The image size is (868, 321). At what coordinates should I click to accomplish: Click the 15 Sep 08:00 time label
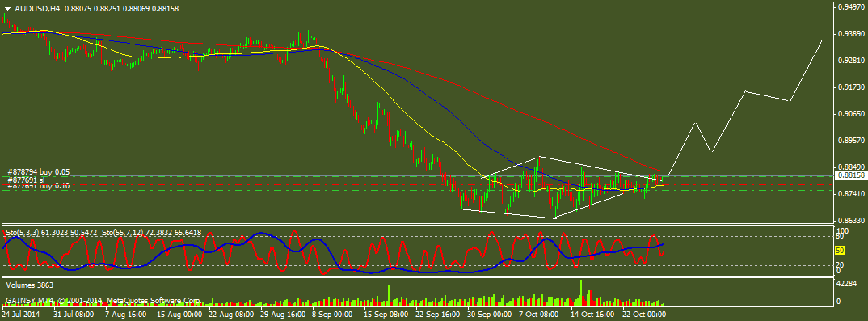(385, 314)
